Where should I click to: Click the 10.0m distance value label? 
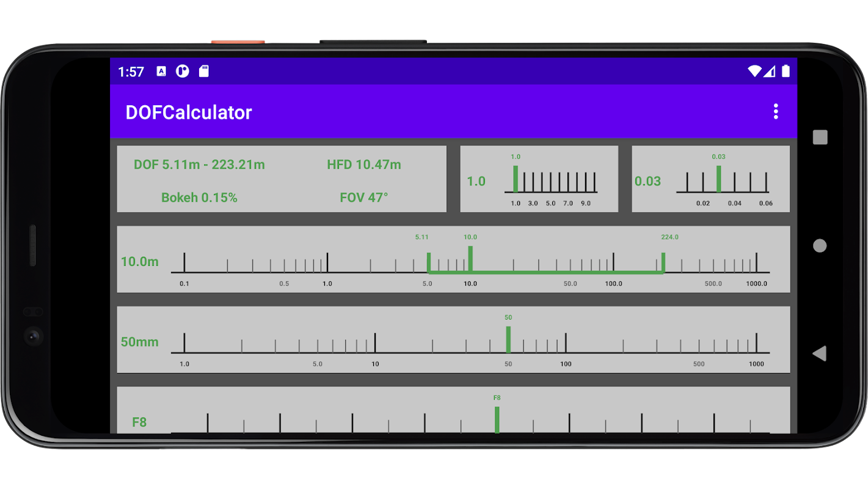pos(140,262)
